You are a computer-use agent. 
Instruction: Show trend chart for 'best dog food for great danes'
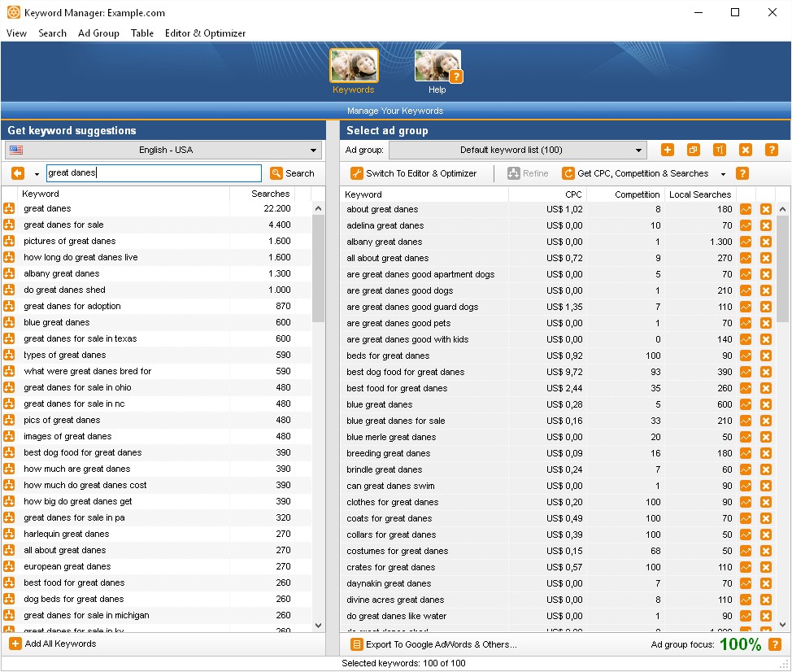[x=746, y=372]
